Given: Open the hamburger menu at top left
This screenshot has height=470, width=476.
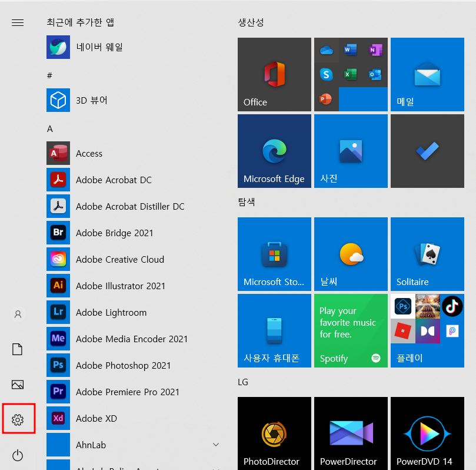Looking at the screenshot, I should [18, 22].
